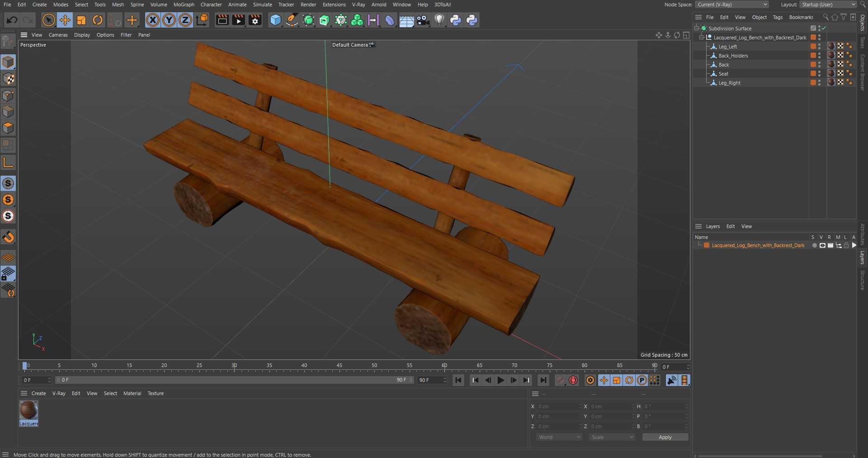Click the timeline frame range slider
Image resolution: width=868 pixels, height=458 pixels.
tap(234, 380)
